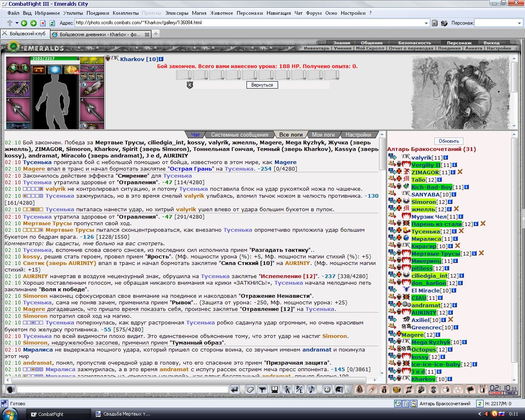
Task: Click the snowflake effect icon above the character
Action: pyautogui.click(x=55, y=70)
